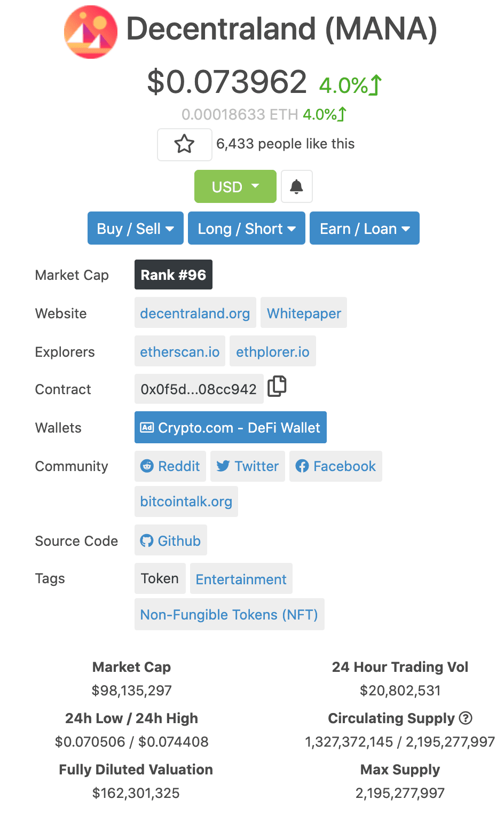Screen dimensions: 504x815
Task: View source code on Github
Action: click(170, 540)
